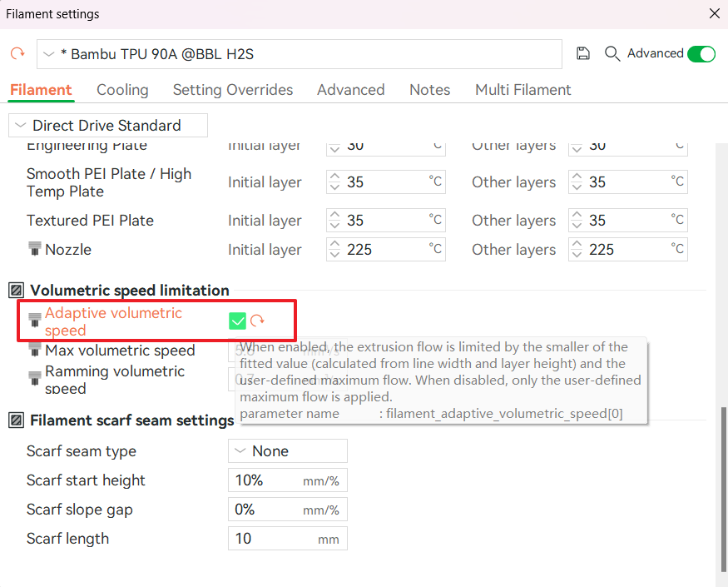Viewport: 728px width, 587px height.
Task: Open the settings search magnifier
Action: pos(612,53)
